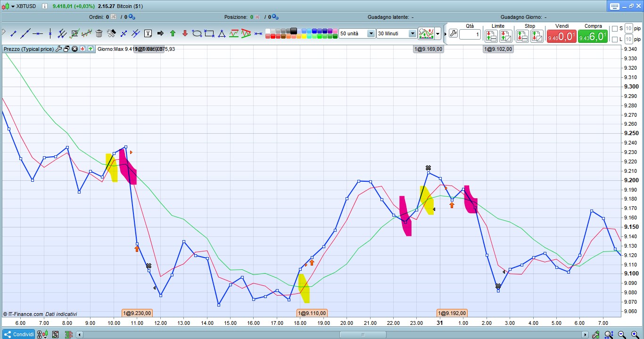Select the parallel channel lines tool

pos(62,33)
